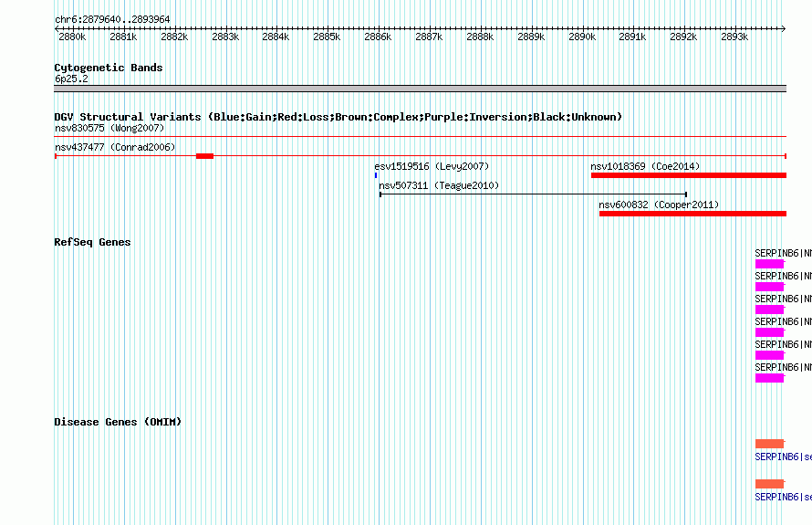
Task: Open the lower blue SERPINB6 OMIM link
Action: [x=783, y=497]
